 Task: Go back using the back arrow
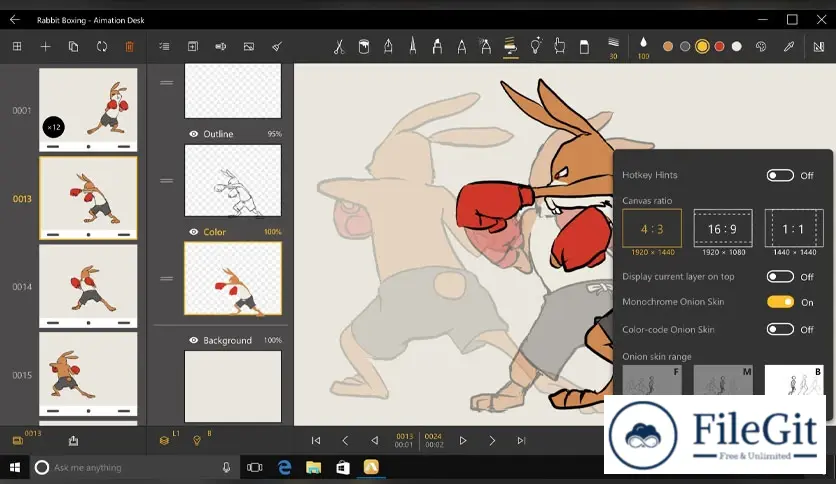pyautogui.click(x=15, y=20)
